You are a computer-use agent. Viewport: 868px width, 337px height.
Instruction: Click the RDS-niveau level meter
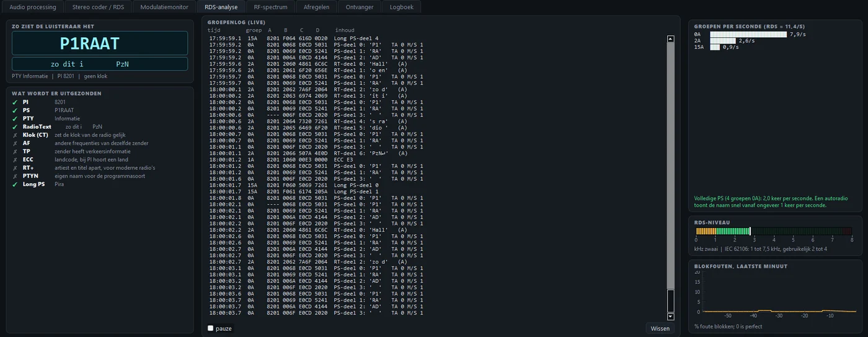774,231
